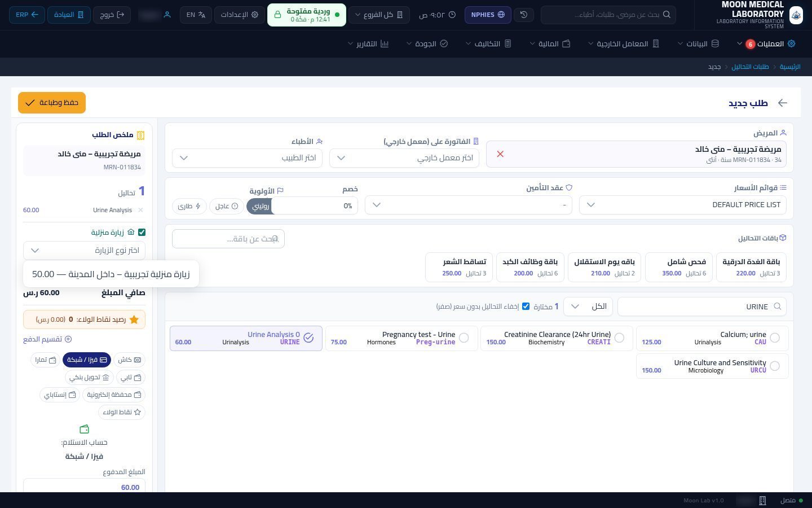This screenshot has width=812, height=508.
Task: Remove Urine Analysis from order summary
Action: 140,210
